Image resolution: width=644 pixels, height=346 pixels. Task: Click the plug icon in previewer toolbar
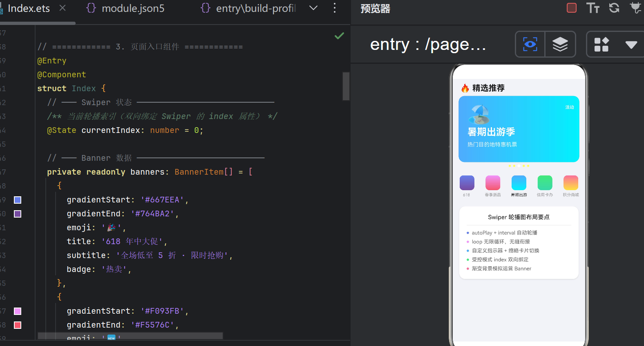click(x=636, y=8)
